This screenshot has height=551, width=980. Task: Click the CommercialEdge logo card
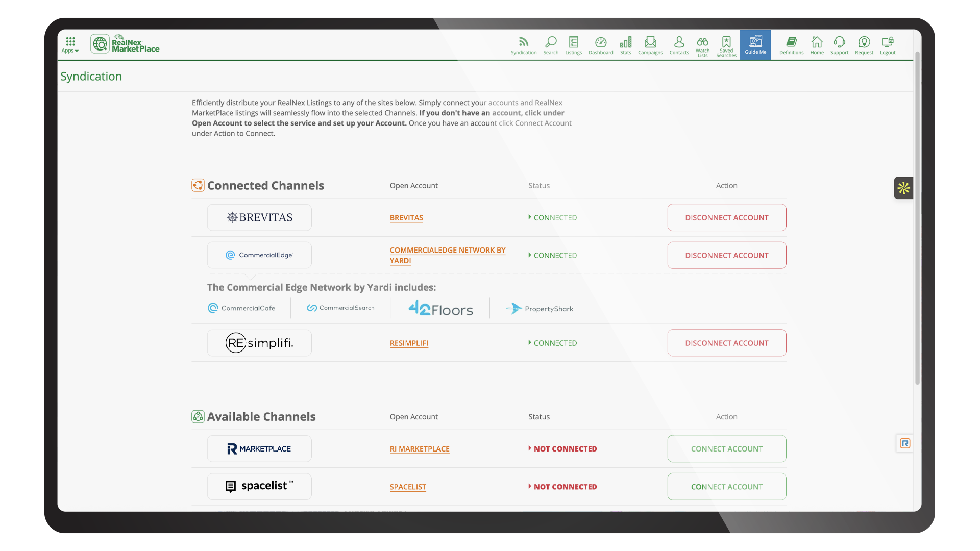click(x=259, y=255)
